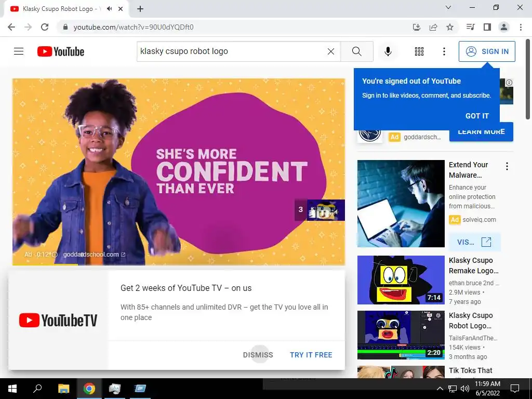532x399 pixels.
Task: Open YouTube settings three-dot menu
Action: [444, 51]
